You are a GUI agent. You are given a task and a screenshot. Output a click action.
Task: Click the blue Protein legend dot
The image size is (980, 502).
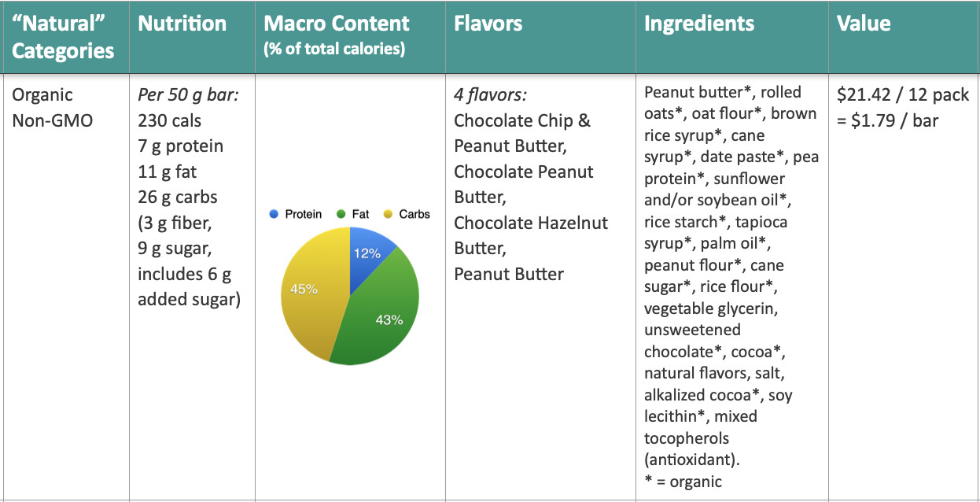274,214
